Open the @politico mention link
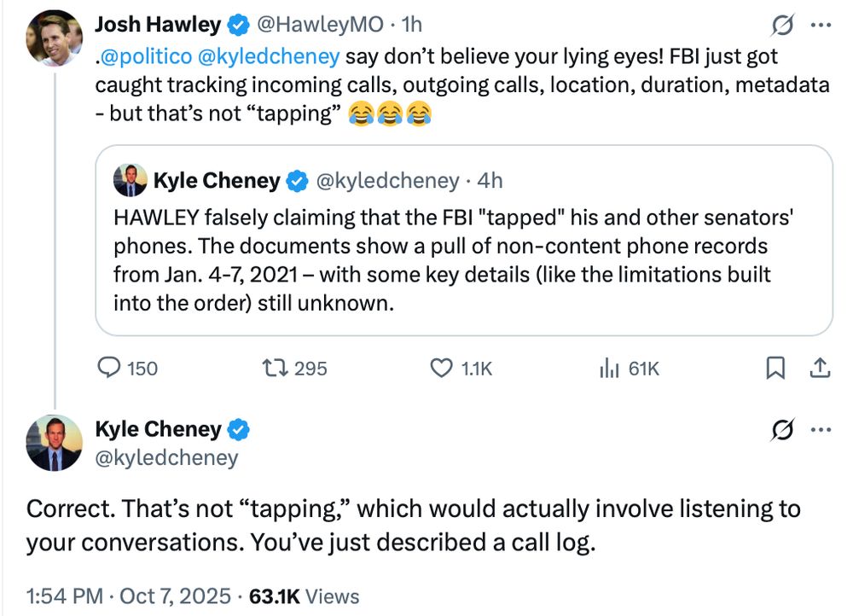The height and width of the screenshot is (616, 853). (145, 58)
